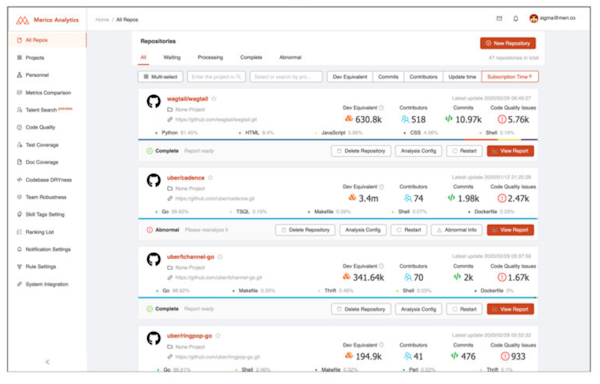Open Analysis Config for wagtail/wagtail
The height and width of the screenshot is (384, 600).
click(418, 151)
